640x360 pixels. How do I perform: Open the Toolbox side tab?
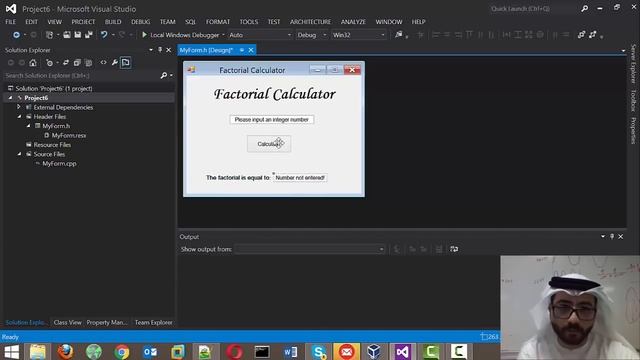coord(633,100)
